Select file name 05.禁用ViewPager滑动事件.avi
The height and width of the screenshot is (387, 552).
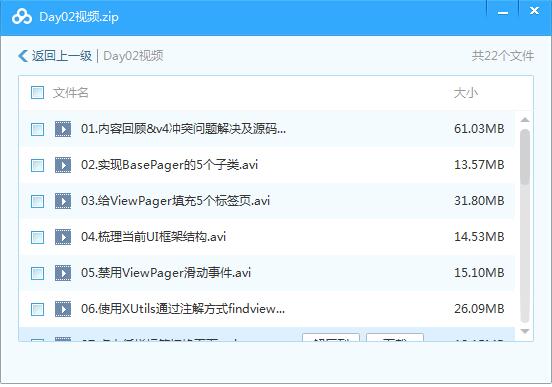click(x=166, y=273)
